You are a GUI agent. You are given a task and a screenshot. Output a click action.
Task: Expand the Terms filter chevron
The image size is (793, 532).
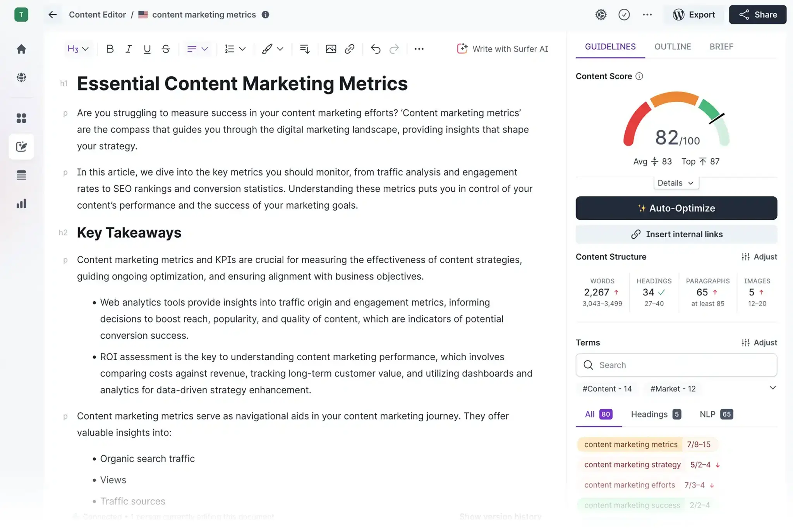tap(772, 388)
